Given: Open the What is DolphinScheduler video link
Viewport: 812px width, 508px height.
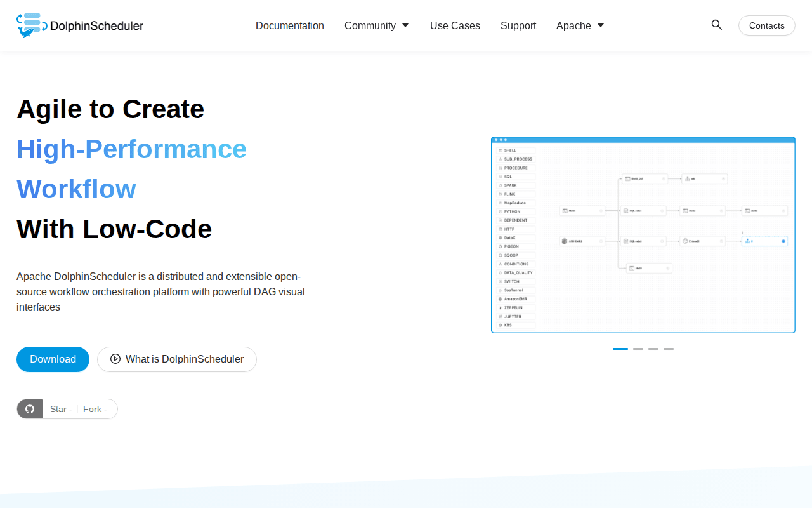Looking at the screenshot, I should click(177, 359).
